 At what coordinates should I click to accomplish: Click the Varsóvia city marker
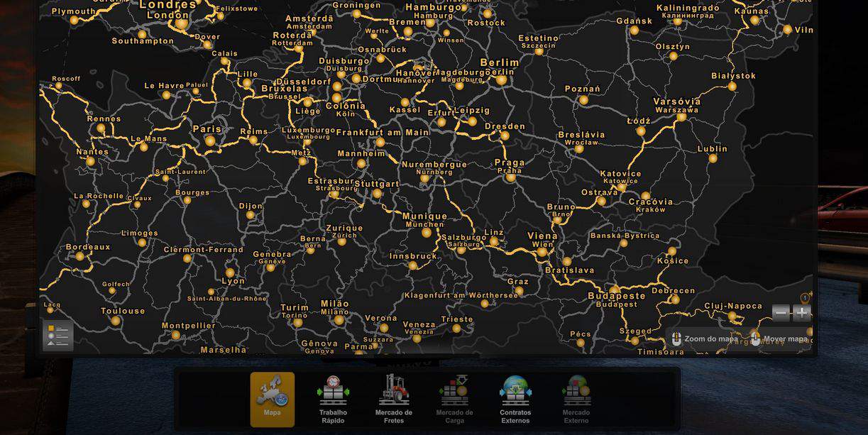click(681, 117)
